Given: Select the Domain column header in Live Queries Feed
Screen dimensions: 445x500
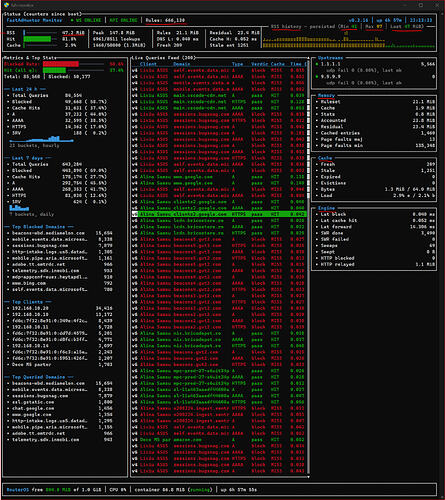Looking at the screenshot, I should (x=182, y=64).
